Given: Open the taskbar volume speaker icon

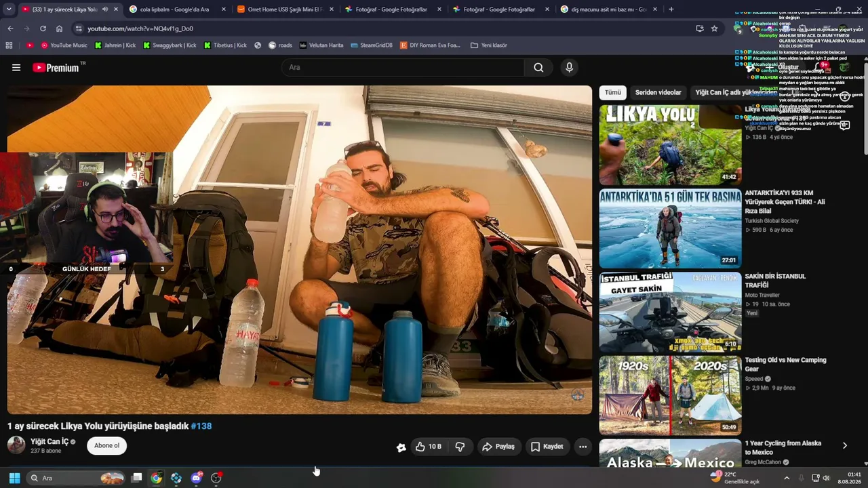Looking at the screenshot, I should (826, 478).
